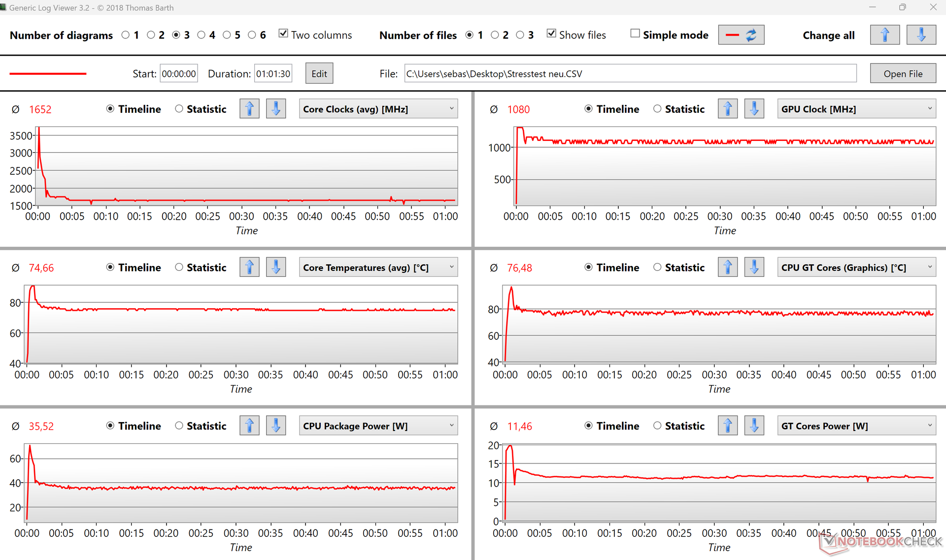
Task: Click up arrow beside GT Cores Power diagram
Action: pos(728,426)
